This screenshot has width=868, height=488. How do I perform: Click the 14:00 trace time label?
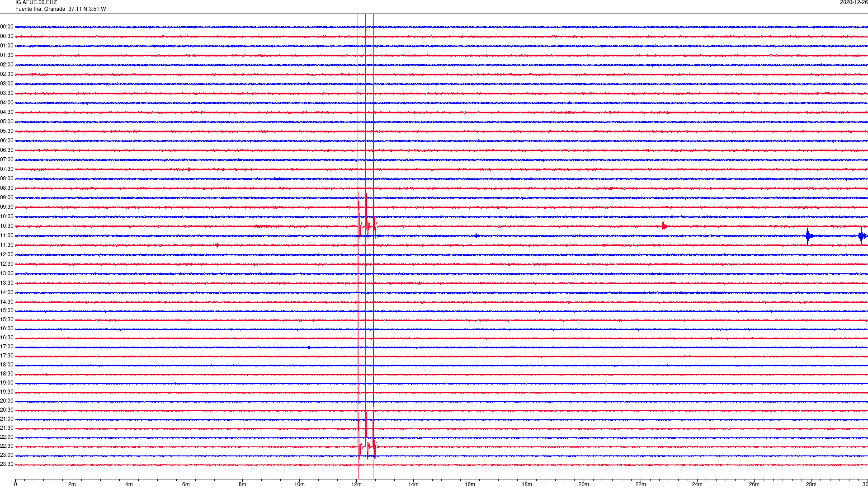(x=7, y=293)
